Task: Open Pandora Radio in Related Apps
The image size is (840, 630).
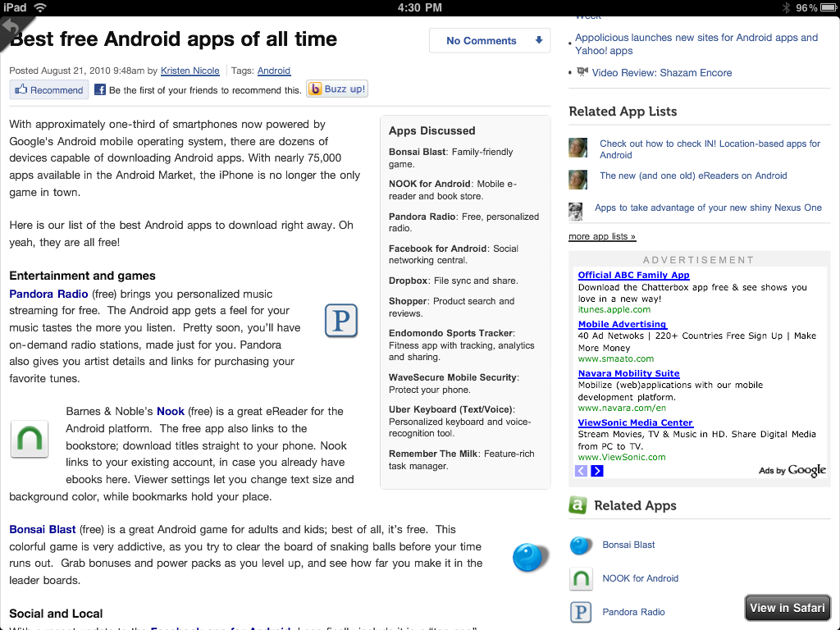Action: click(x=633, y=612)
